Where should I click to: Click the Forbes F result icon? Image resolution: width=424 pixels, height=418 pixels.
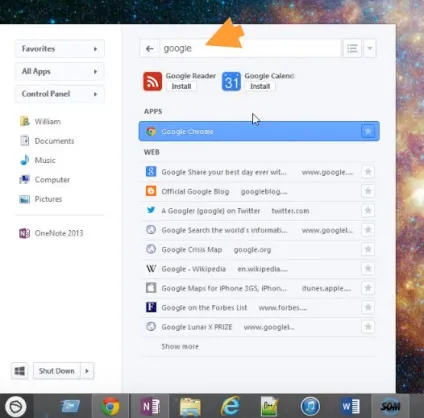151,307
